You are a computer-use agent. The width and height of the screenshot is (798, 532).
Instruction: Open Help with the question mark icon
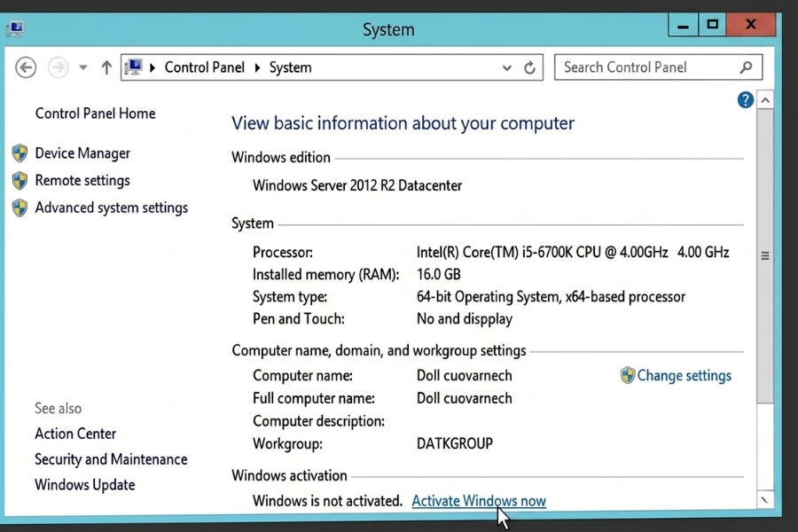point(745,100)
